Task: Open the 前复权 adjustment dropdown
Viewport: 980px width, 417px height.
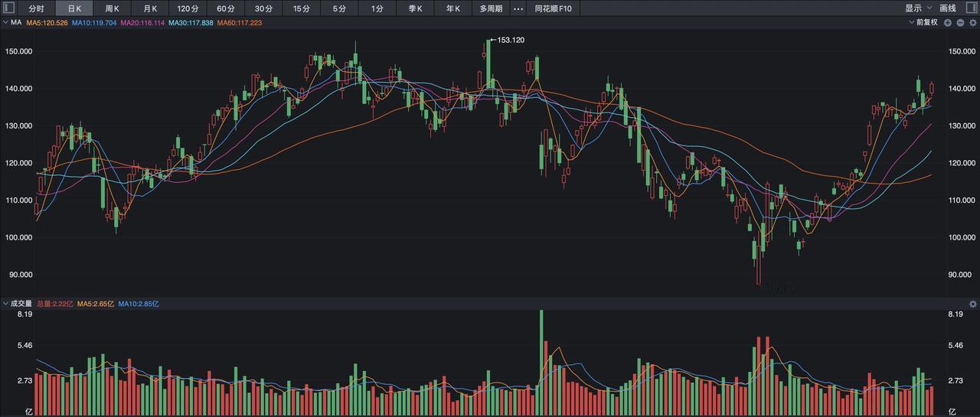Action: click(923, 23)
